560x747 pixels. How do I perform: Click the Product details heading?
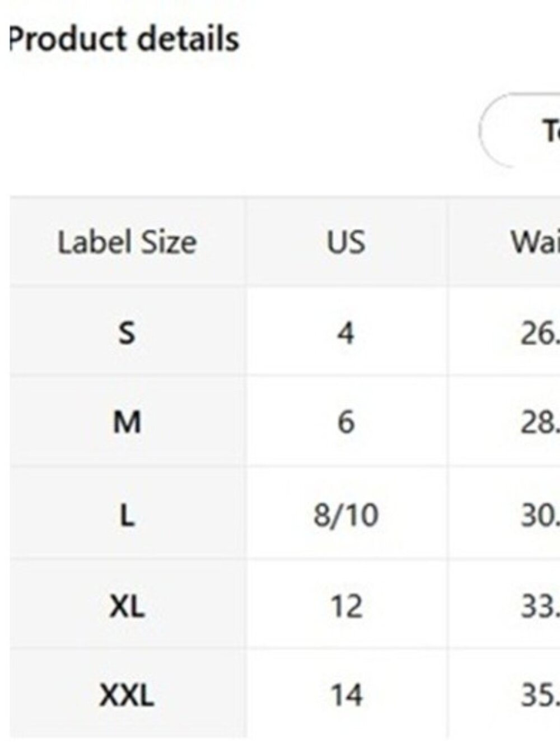tap(124, 39)
